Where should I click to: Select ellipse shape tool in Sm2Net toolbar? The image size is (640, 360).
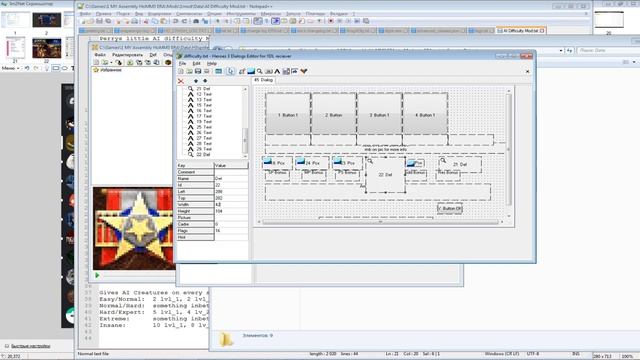coord(64,68)
